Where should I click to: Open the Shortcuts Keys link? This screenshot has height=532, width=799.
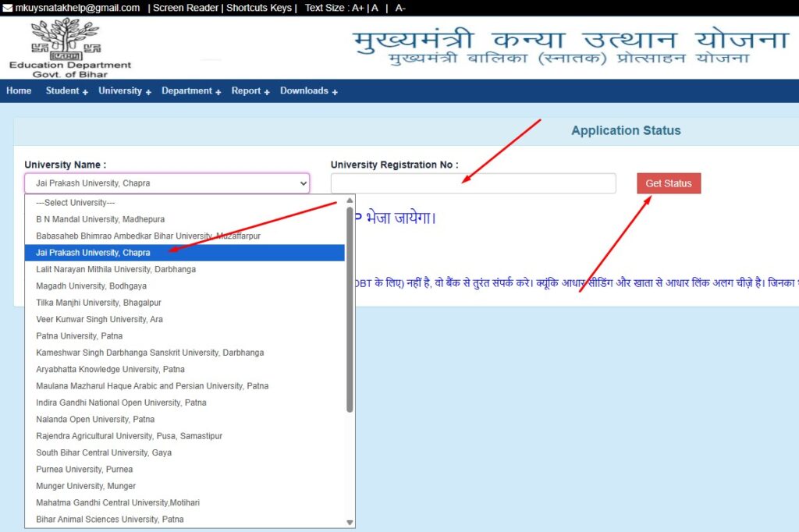(259, 8)
